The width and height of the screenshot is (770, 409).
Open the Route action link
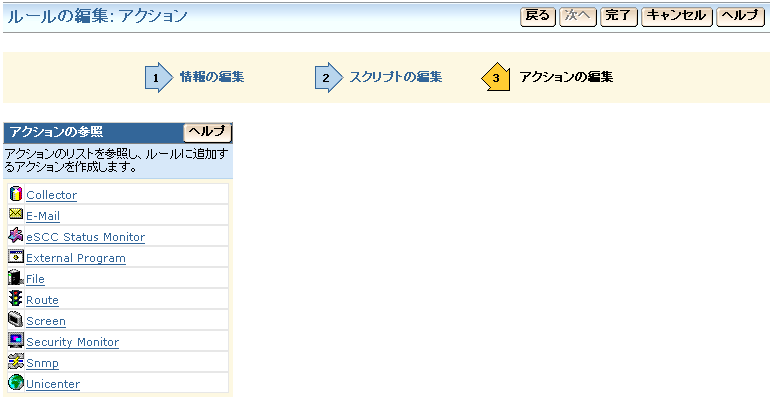coord(42,300)
